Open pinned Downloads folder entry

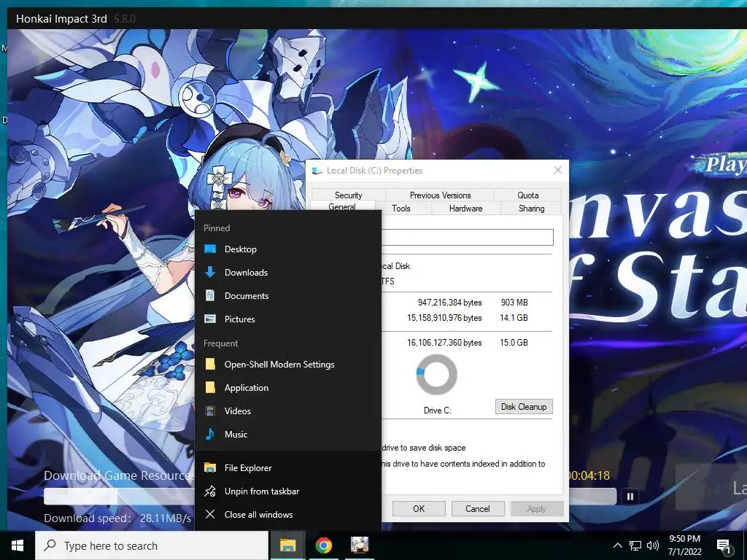(287, 273)
